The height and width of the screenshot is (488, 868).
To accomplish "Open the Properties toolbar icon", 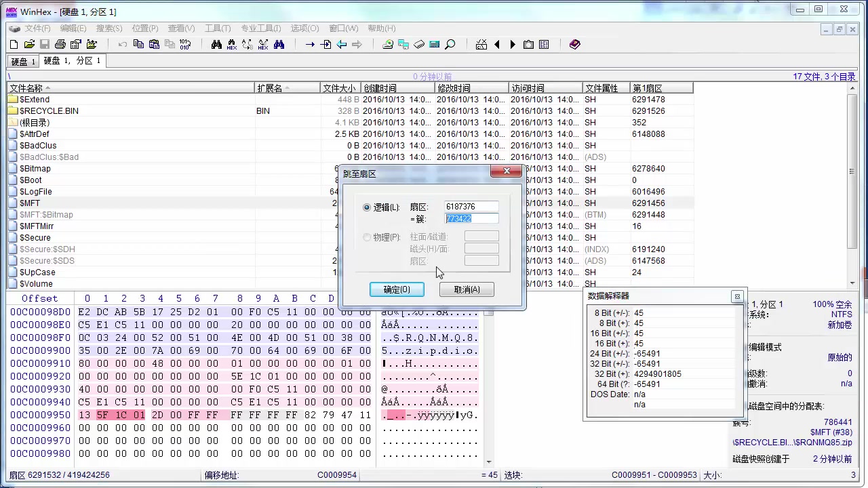I will [x=76, y=45].
